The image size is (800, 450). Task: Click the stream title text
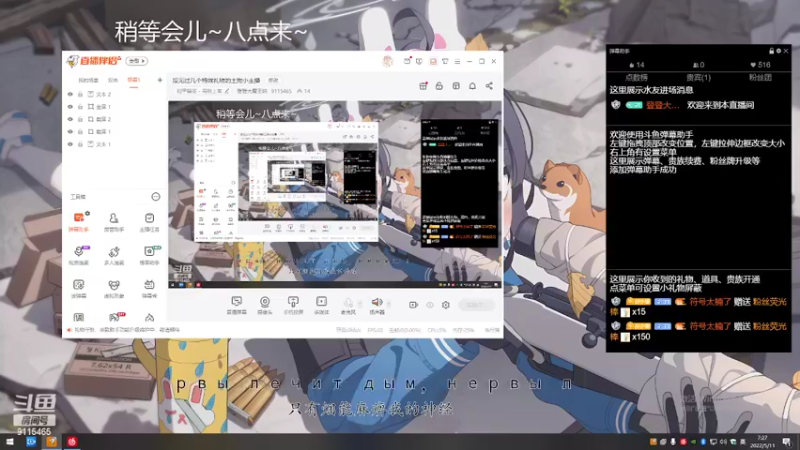coord(216,80)
